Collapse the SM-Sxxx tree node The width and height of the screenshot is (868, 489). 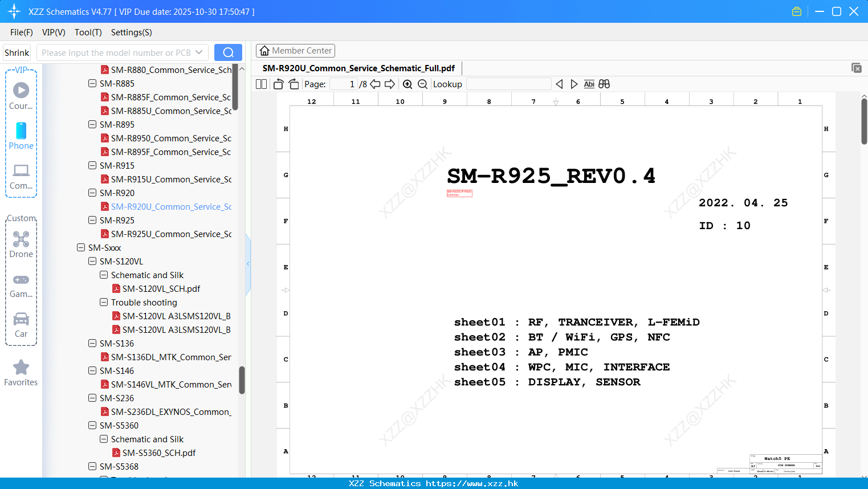pyautogui.click(x=81, y=248)
